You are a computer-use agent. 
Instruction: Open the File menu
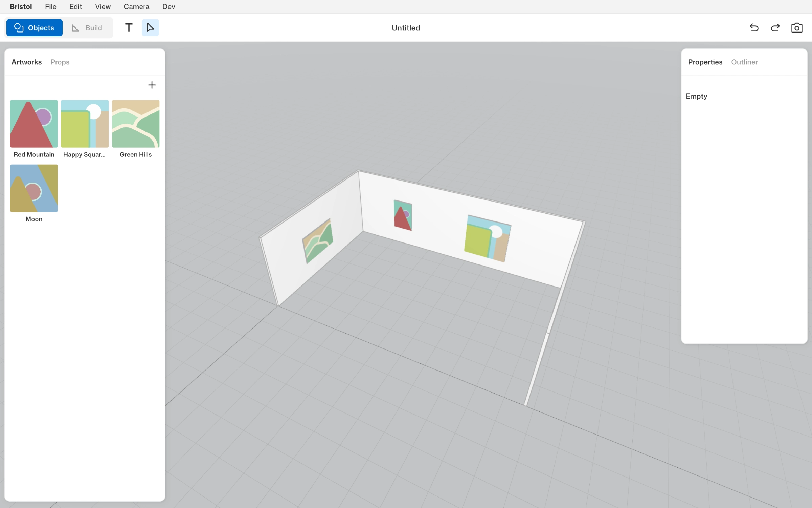(x=51, y=7)
